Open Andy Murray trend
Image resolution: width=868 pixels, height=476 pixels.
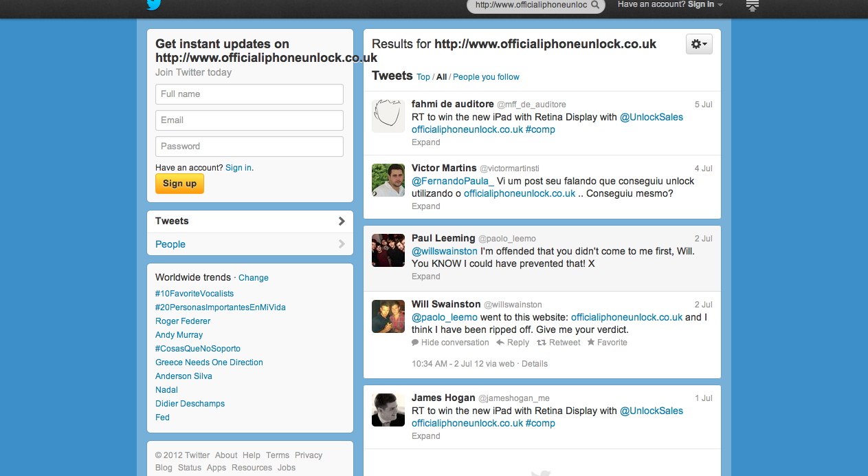179,335
